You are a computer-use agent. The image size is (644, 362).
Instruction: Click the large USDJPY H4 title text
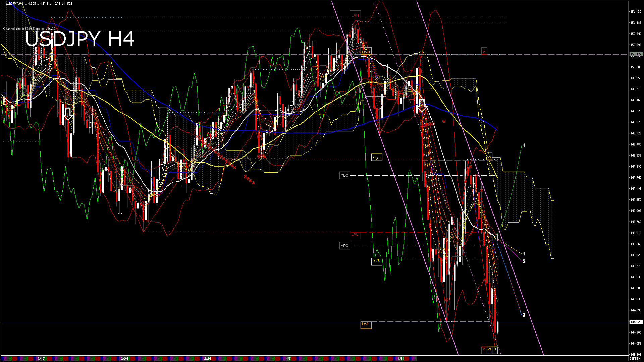pos(80,39)
